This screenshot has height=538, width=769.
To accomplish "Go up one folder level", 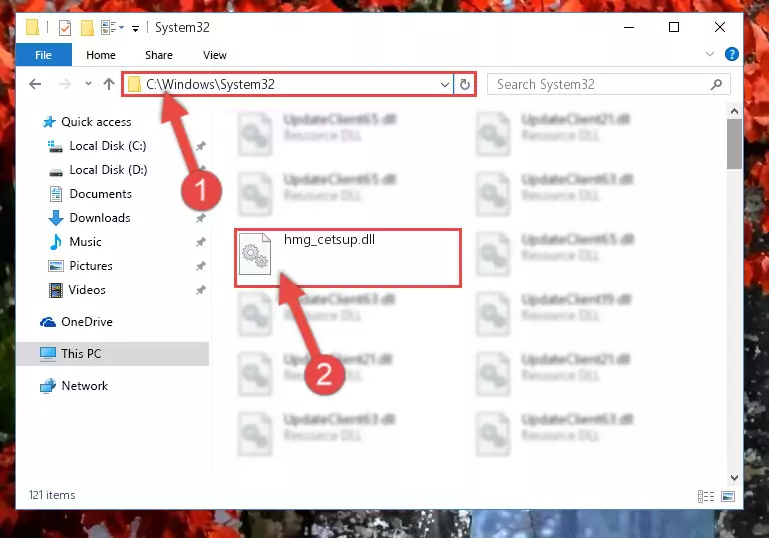I will point(109,84).
